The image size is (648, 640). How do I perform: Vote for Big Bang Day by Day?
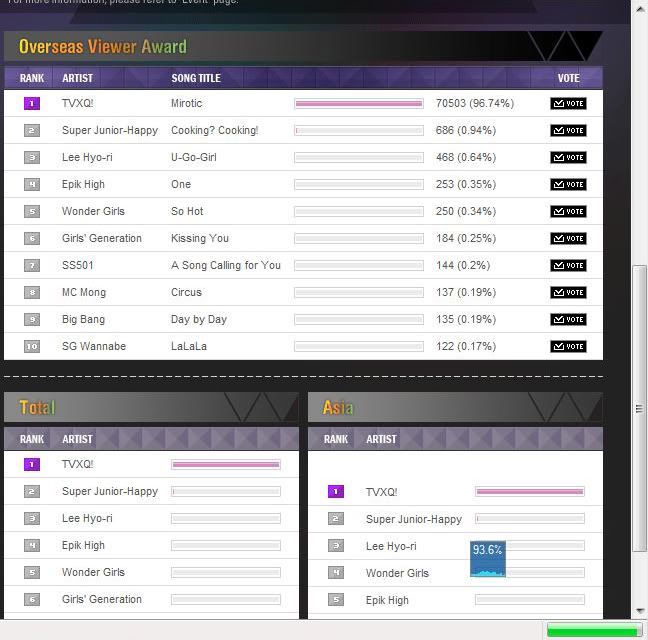pos(568,319)
